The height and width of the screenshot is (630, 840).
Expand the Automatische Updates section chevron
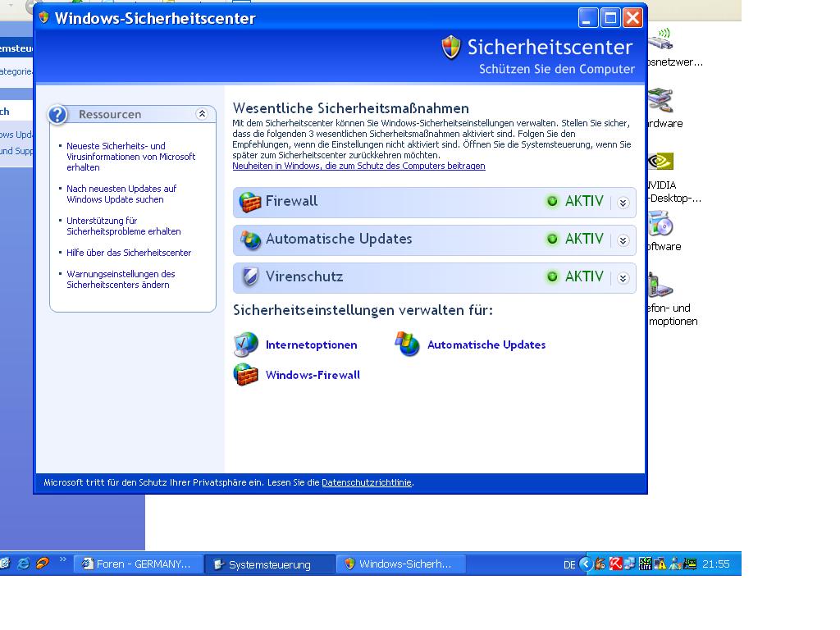point(623,240)
